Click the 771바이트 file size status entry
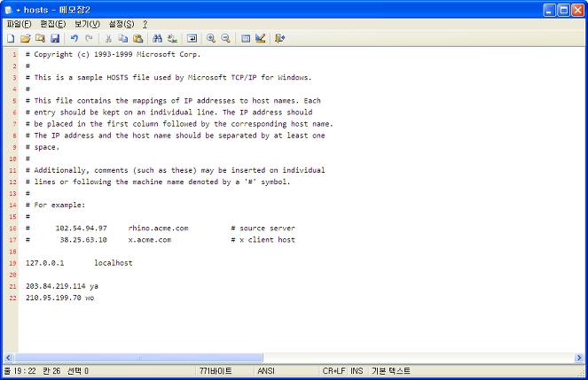This screenshot has height=380, width=588. click(216, 370)
